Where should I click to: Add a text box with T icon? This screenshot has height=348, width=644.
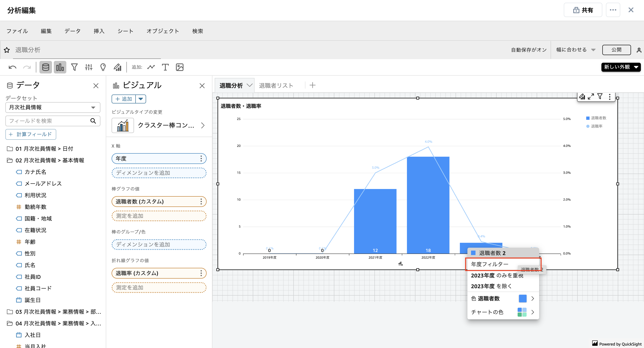[165, 67]
